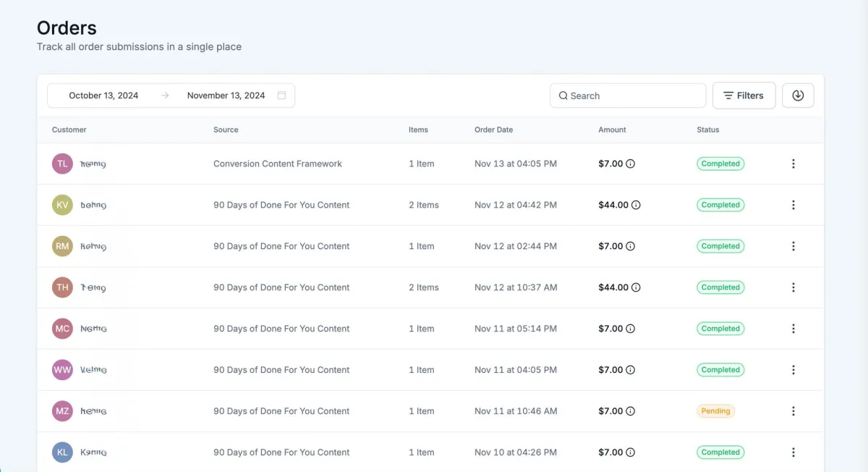Sort by Order Date column header
This screenshot has width=868, height=472.
tap(493, 130)
